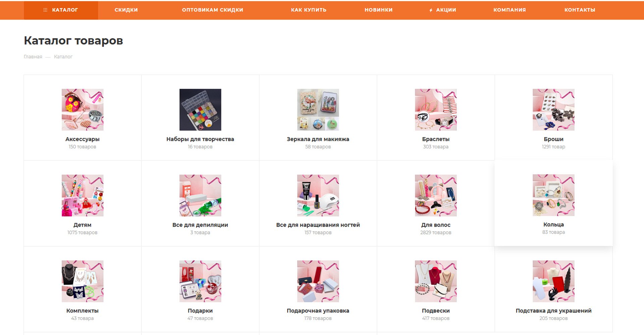Open the Подарочная упаковка category link
The width and height of the screenshot is (644, 335).
(x=318, y=311)
